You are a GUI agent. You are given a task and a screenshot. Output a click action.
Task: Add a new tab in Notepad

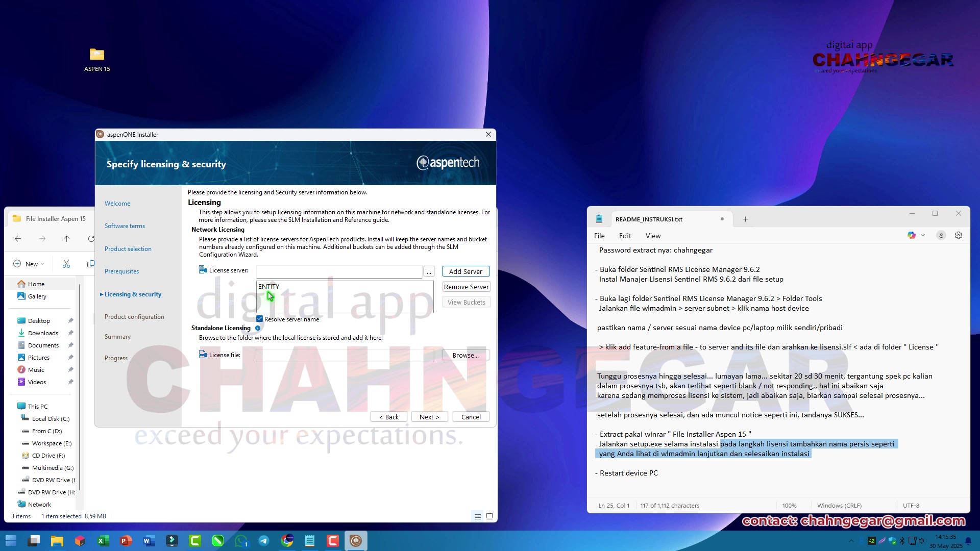745,219
